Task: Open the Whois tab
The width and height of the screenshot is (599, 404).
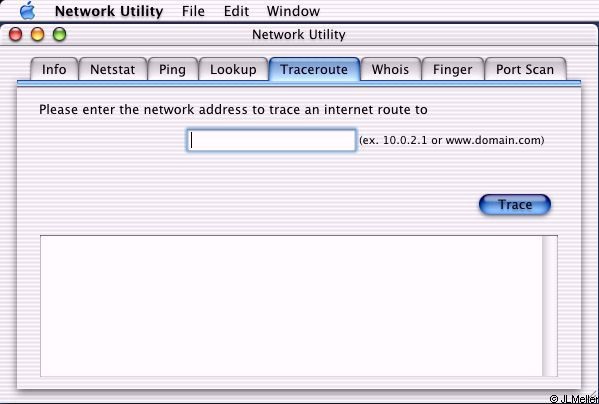Action: pyautogui.click(x=390, y=69)
